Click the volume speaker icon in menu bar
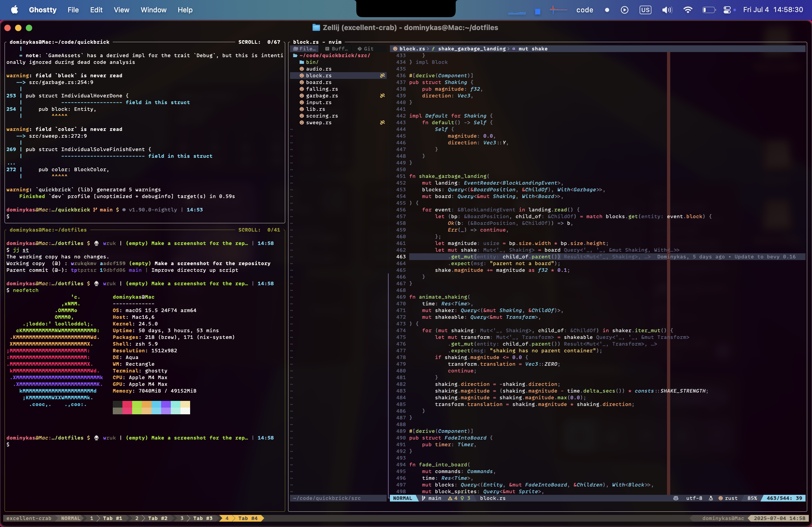The height and width of the screenshot is (527, 812). pyautogui.click(x=667, y=10)
